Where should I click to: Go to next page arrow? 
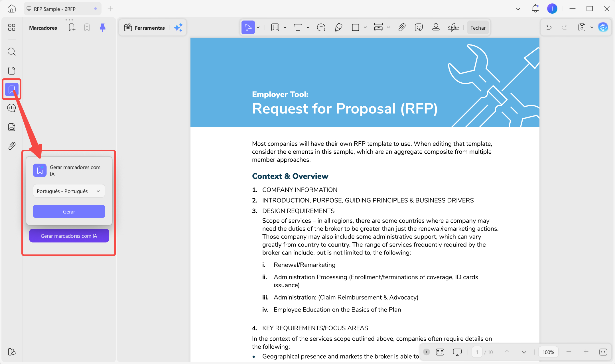point(524,352)
